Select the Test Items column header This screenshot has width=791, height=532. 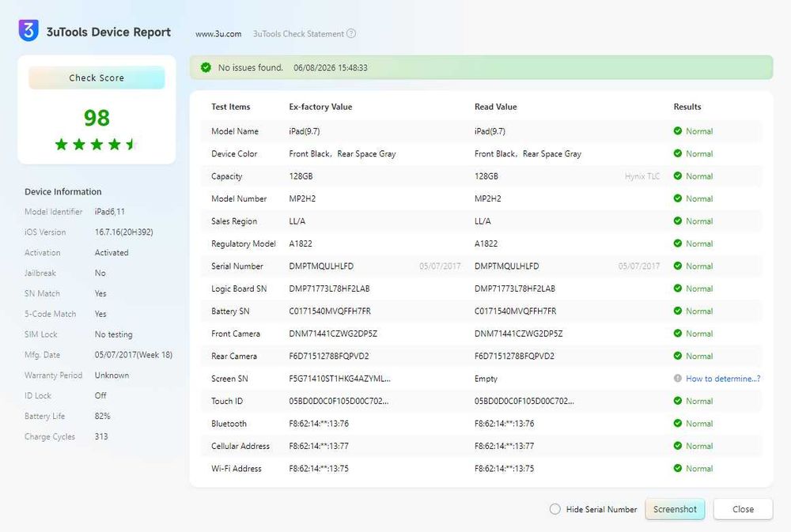(x=230, y=107)
